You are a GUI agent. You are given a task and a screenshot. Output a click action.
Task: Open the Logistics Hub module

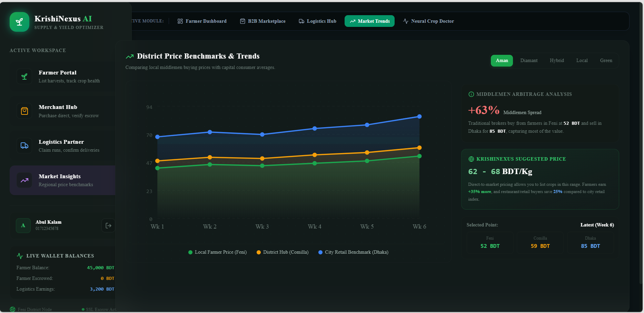coord(318,21)
